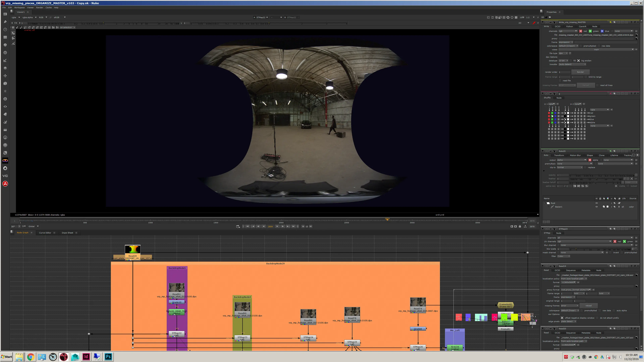Toggle big endian checkbox
This screenshot has width=644, height=362.
[x=578, y=61]
